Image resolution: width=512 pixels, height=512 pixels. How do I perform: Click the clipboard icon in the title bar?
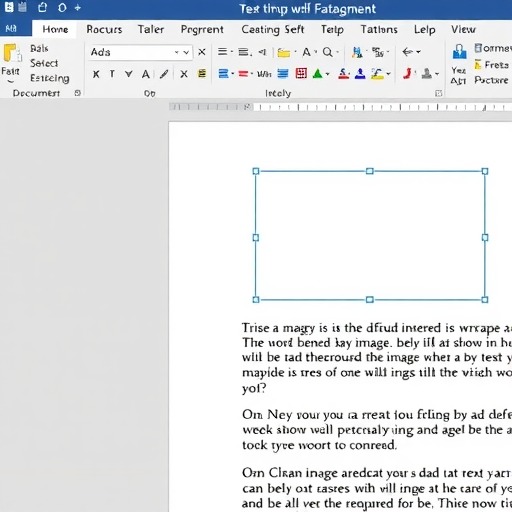(x=42, y=7)
